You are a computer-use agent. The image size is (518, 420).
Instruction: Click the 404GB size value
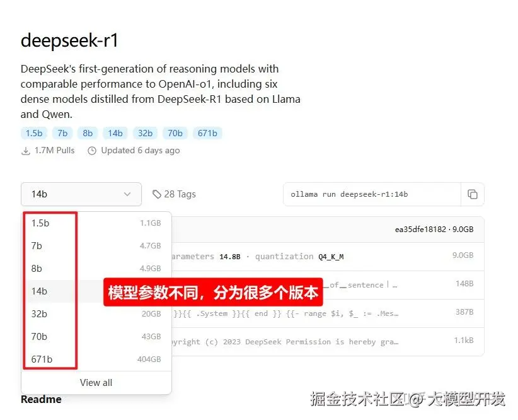coord(149,359)
